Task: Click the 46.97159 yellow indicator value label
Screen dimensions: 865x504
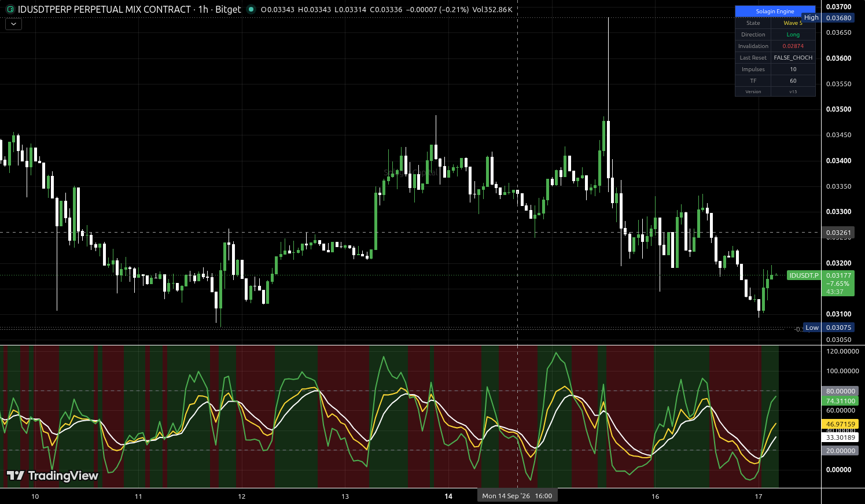Action: pyautogui.click(x=840, y=424)
